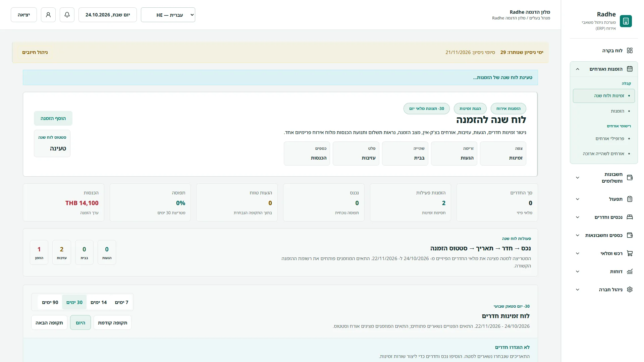The width and height of the screenshot is (644, 362).
Task: Expand the נכסים וחדרים menu chevron
Action: click(x=578, y=217)
